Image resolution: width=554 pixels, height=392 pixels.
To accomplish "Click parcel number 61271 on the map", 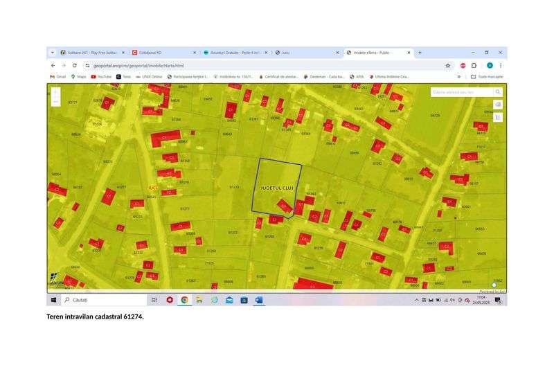I will pyautogui.click(x=185, y=208).
